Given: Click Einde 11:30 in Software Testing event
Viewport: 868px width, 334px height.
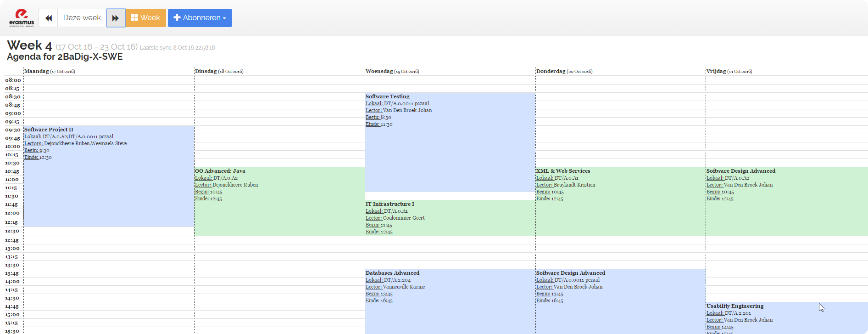Looking at the screenshot, I should point(379,124).
